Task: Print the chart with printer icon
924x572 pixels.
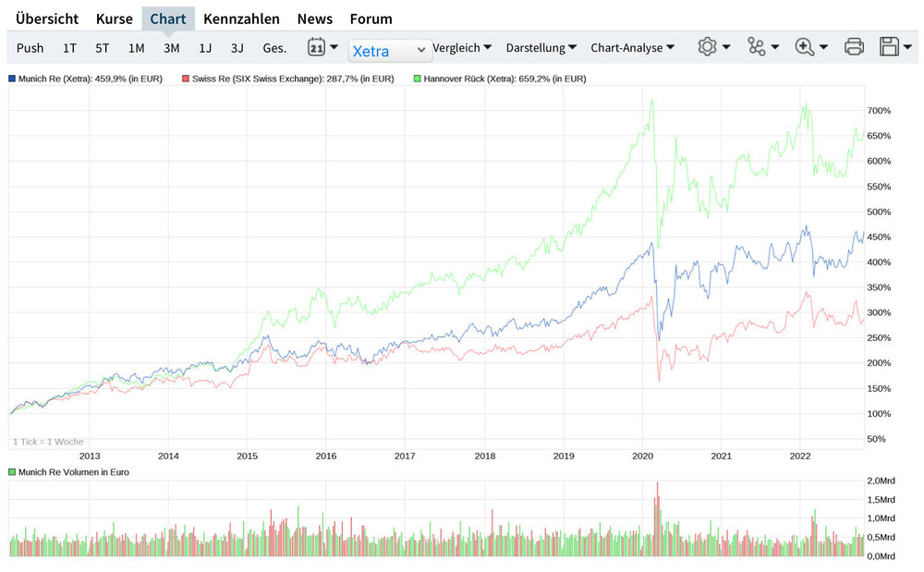Action: click(854, 47)
